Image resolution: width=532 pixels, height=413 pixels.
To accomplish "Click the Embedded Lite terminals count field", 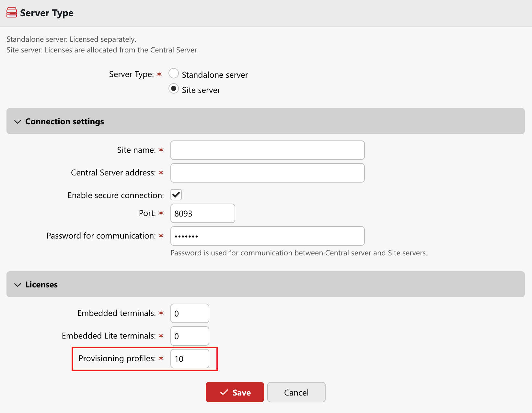I will point(190,336).
